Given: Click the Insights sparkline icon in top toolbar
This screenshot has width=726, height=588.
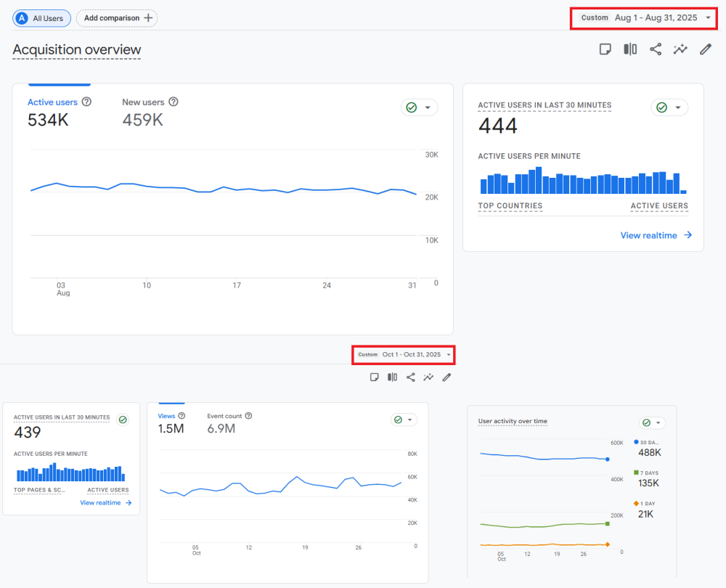Looking at the screenshot, I should pos(680,49).
